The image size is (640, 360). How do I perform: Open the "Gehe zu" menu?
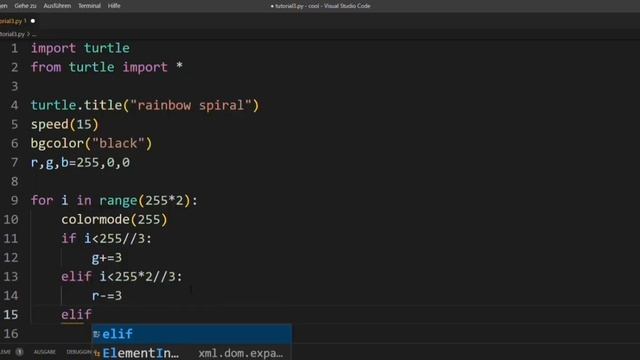pyautogui.click(x=25, y=6)
